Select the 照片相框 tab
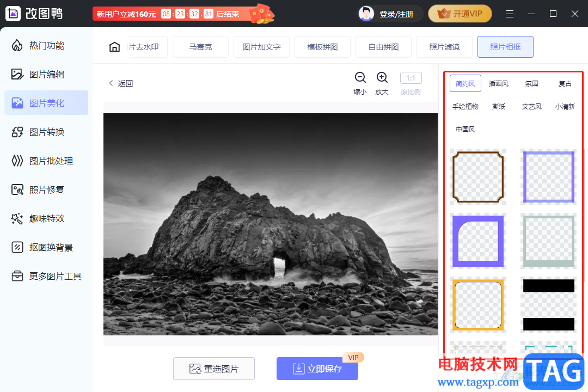Image resolution: width=588 pixels, height=392 pixels. point(505,47)
